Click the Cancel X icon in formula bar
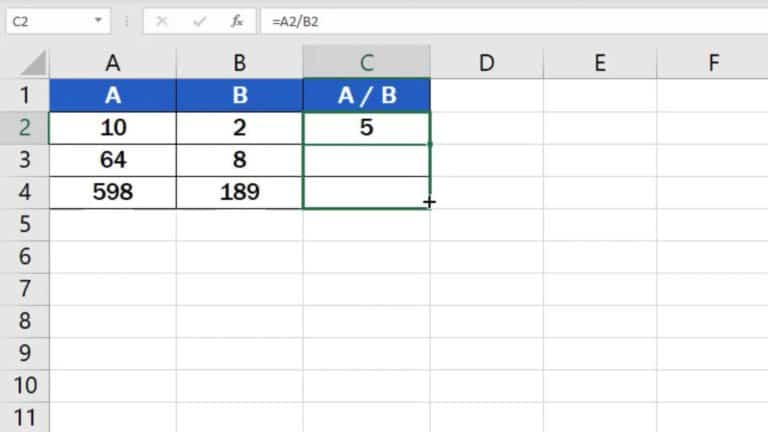The height and width of the screenshot is (432, 768). 162,20
